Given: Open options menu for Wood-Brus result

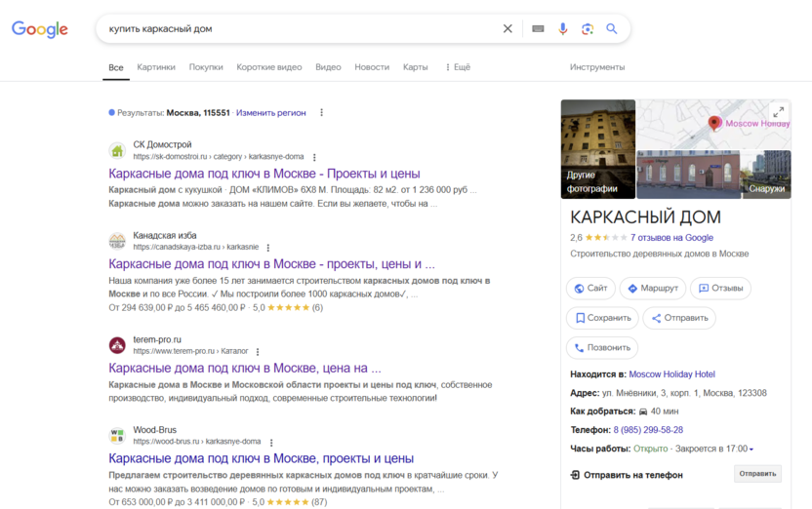Looking at the screenshot, I should click(x=271, y=442).
